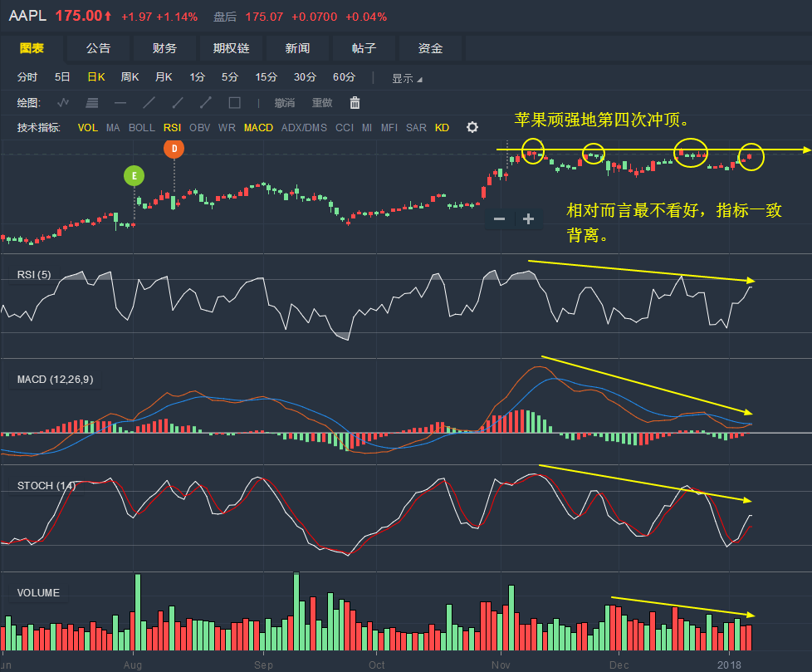Select the 30分 thirty-minute interval
The image size is (812, 672).
click(x=305, y=77)
